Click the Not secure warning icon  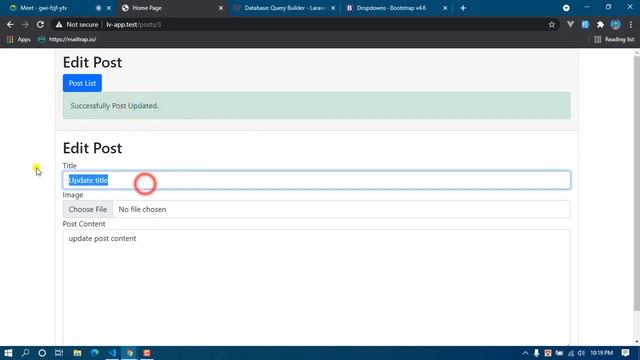point(59,24)
